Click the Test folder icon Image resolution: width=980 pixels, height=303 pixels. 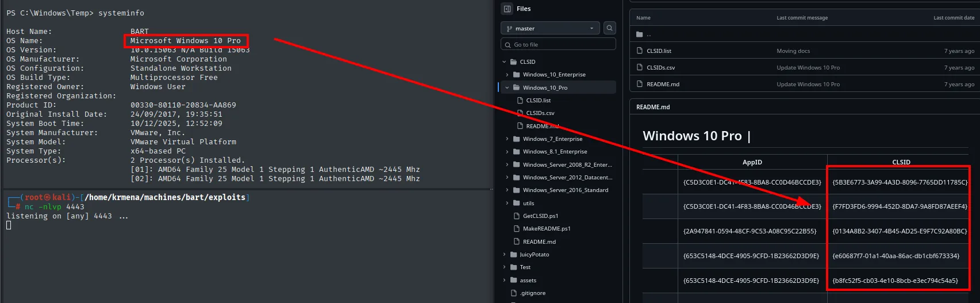pyautogui.click(x=514, y=267)
